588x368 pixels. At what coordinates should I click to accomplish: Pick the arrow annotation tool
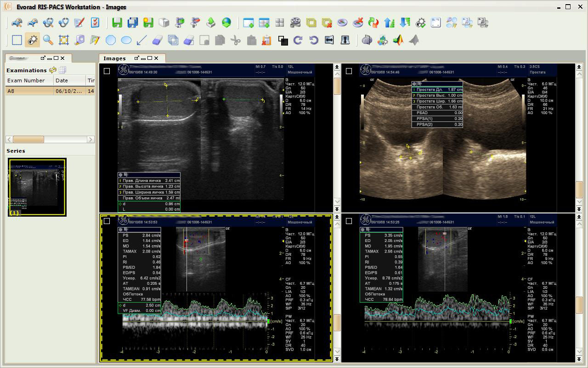[x=141, y=40]
